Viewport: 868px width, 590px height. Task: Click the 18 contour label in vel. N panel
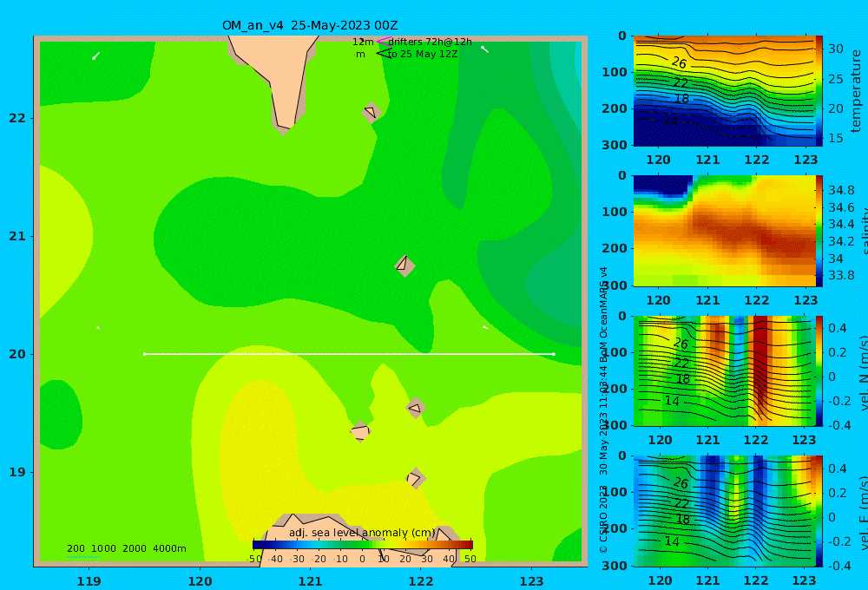[682, 379]
